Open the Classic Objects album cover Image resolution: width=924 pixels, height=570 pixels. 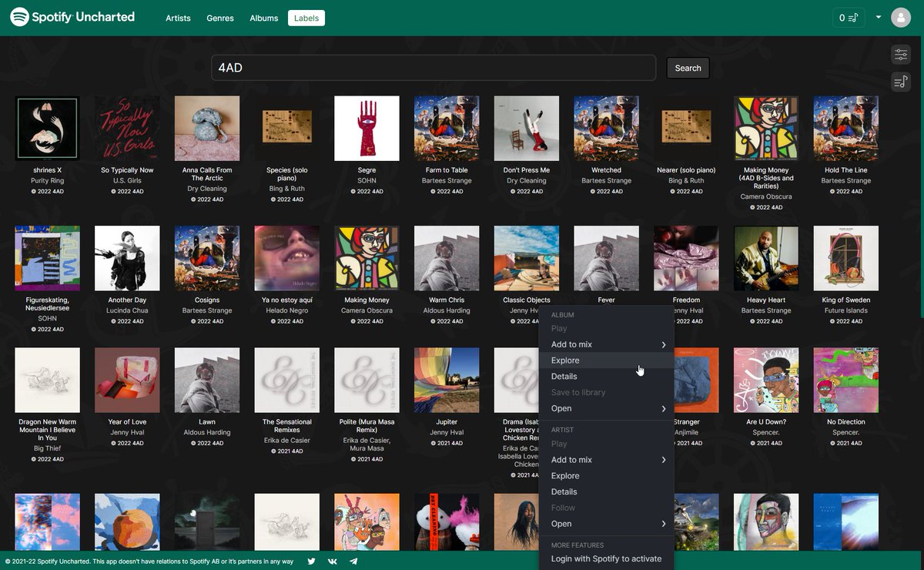point(527,258)
